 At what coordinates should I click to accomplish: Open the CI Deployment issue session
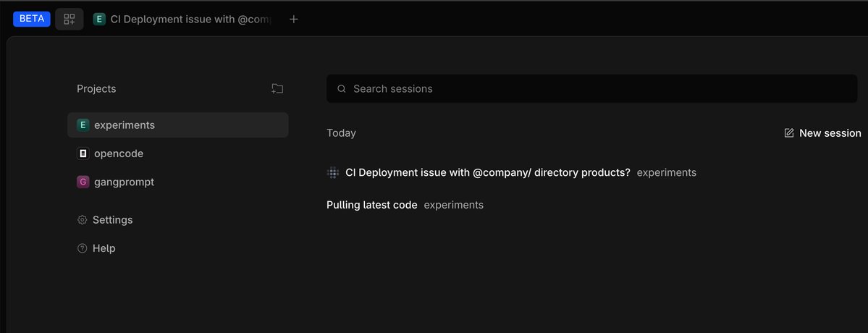click(488, 172)
